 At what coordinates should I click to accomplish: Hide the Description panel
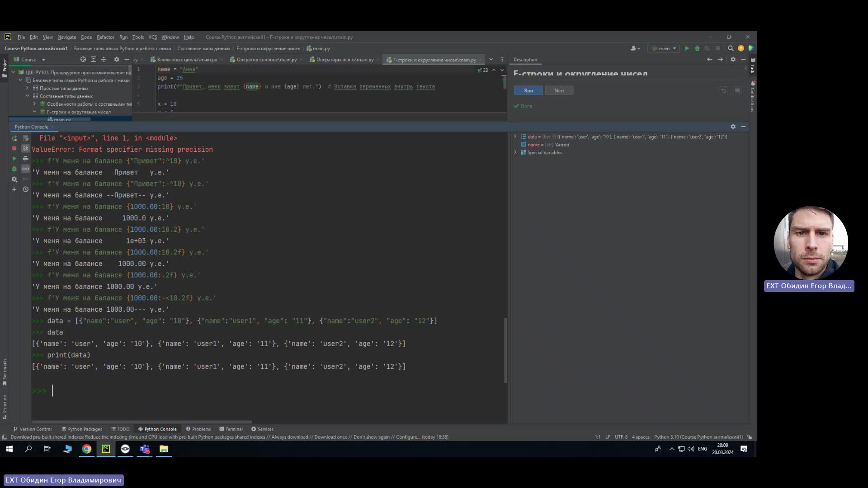[x=744, y=60]
